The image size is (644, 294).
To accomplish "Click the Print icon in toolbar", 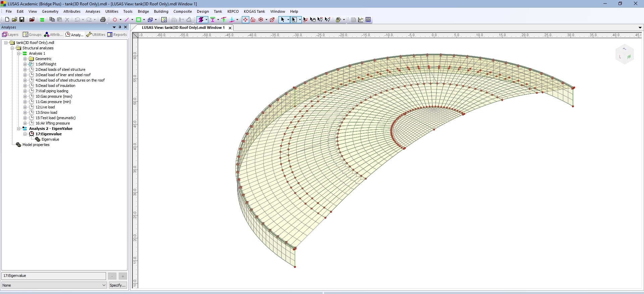I will (103, 20).
